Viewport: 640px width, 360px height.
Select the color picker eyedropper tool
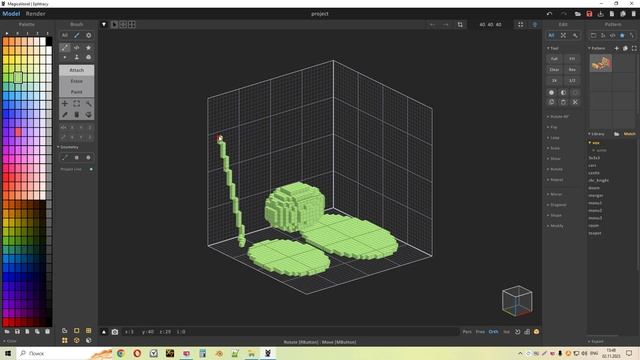point(64,115)
